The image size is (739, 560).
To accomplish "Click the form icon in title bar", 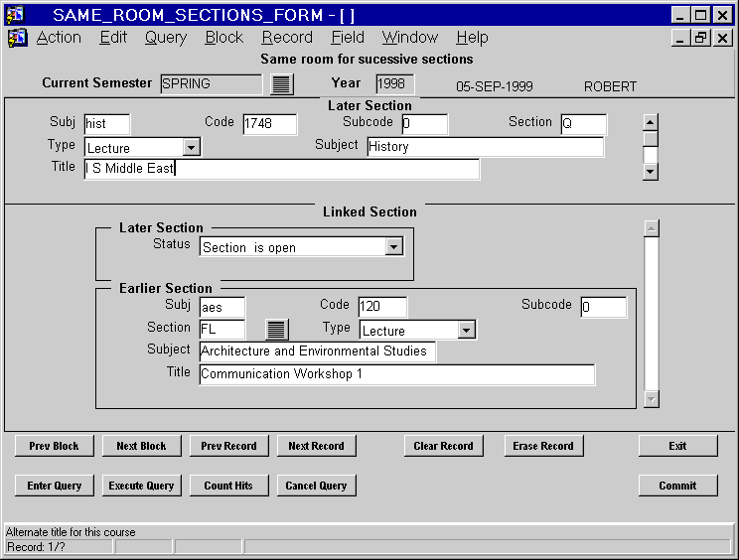I will tap(15, 15).
